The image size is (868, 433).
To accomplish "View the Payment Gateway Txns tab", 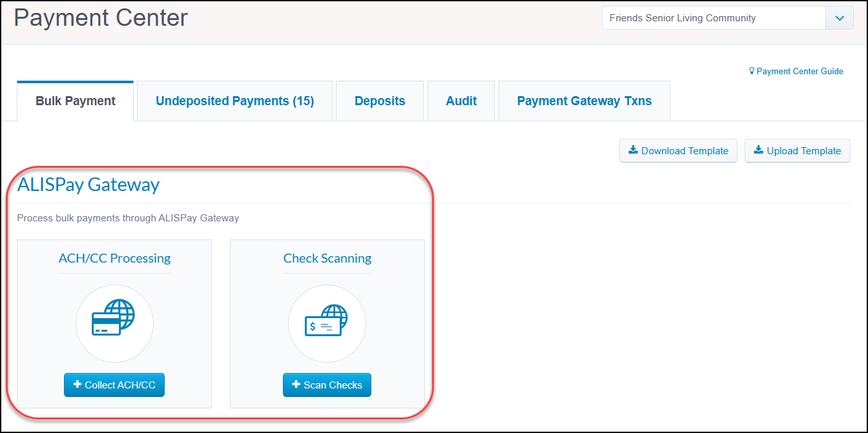I will point(584,101).
